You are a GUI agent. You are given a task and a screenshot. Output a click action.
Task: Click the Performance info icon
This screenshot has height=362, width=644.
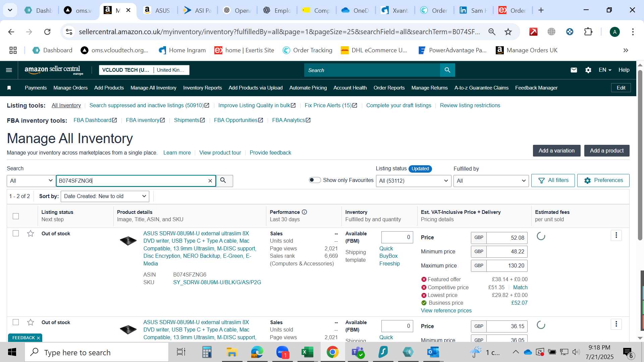click(304, 212)
